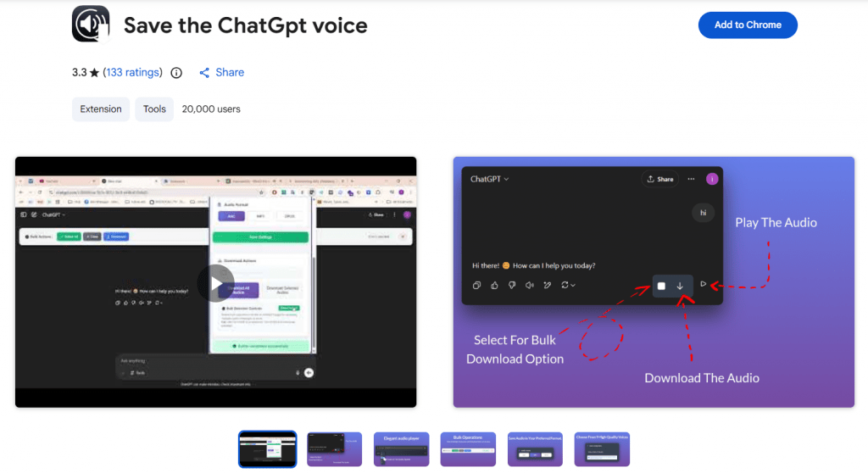Click Download All Audios button in video
This screenshot has width=868, height=473.
click(238, 290)
